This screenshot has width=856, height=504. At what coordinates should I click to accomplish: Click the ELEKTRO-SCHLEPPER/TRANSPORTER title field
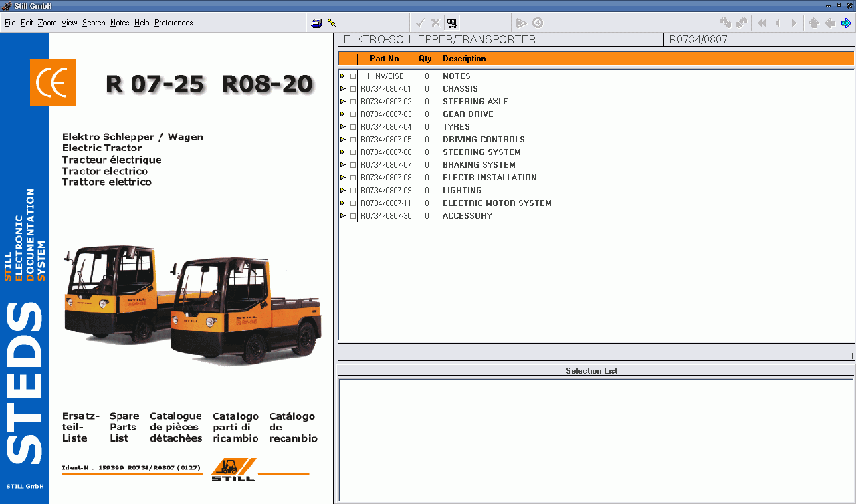(501, 40)
